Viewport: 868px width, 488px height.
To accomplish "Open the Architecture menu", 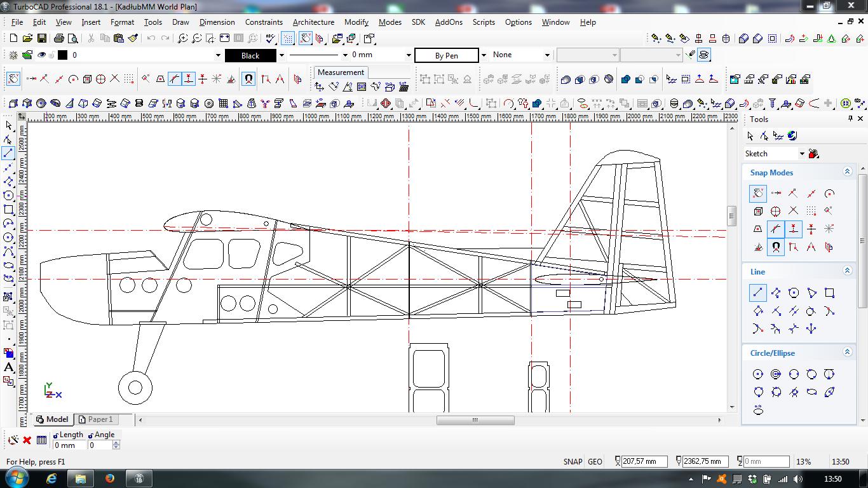I will tap(313, 22).
